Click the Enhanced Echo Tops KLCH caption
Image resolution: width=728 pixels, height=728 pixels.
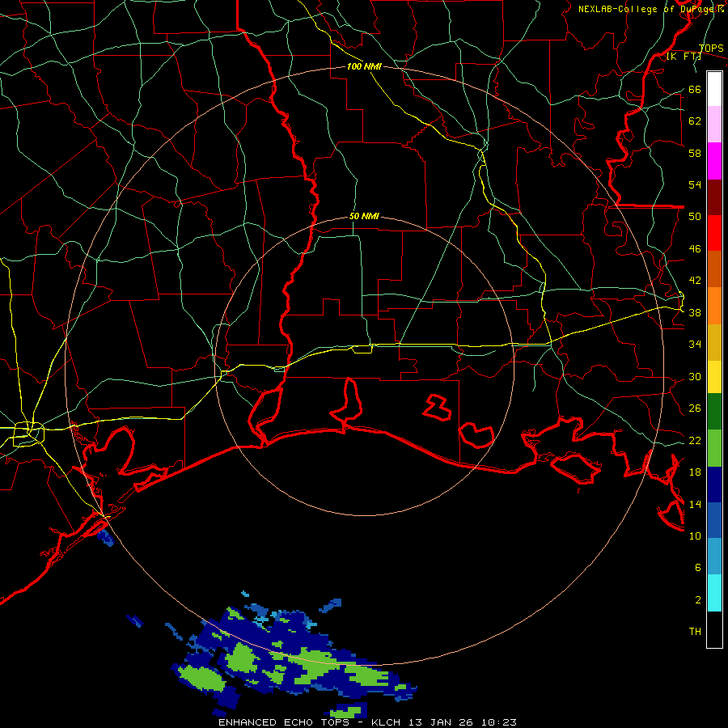(x=367, y=722)
